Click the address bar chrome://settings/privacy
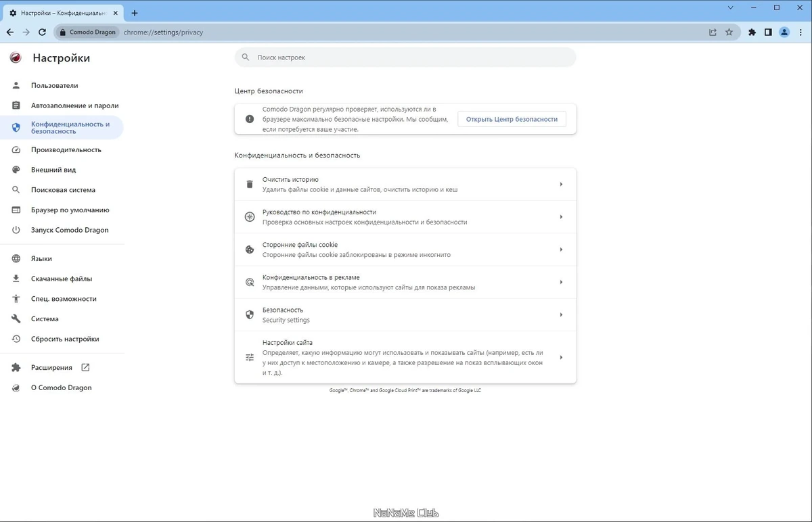812x522 pixels. pyautogui.click(x=162, y=32)
